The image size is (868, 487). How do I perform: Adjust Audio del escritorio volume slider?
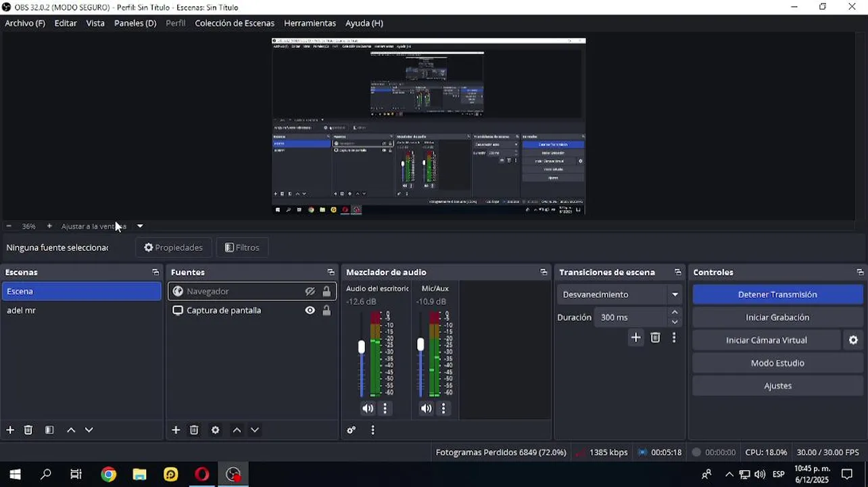pos(362,347)
